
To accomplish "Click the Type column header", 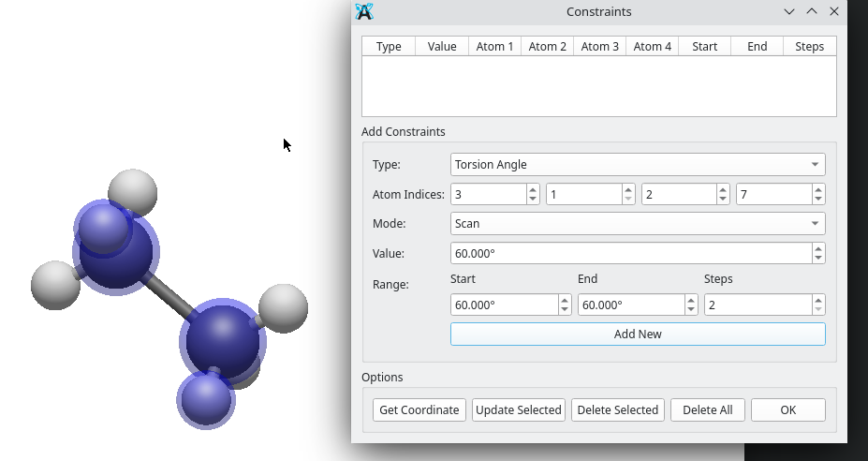I will point(389,47).
